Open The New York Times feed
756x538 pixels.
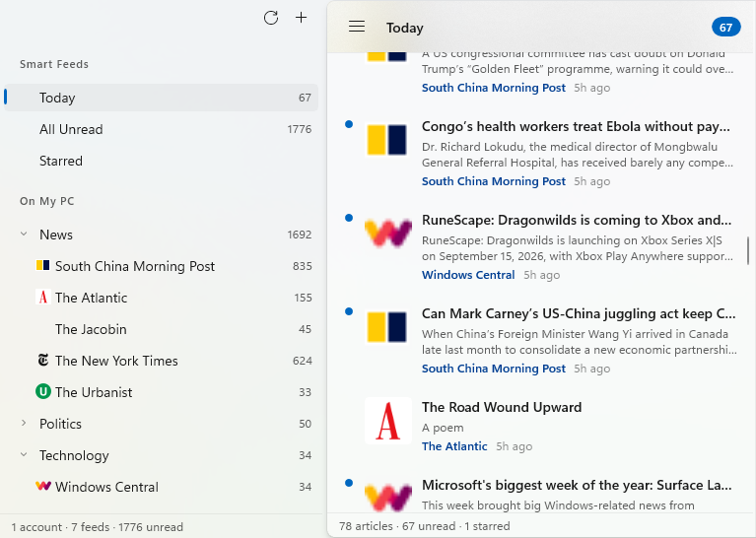pyautogui.click(x=161, y=361)
